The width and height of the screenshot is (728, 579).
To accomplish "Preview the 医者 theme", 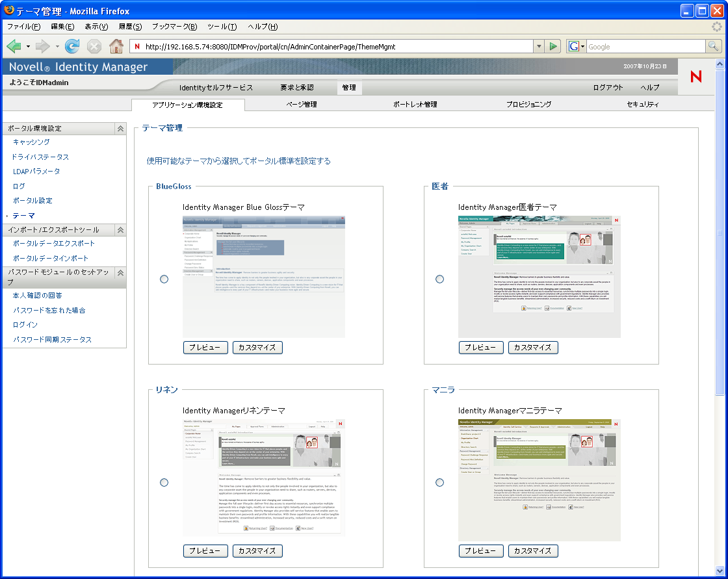I will pyautogui.click(x=481, y=347).
